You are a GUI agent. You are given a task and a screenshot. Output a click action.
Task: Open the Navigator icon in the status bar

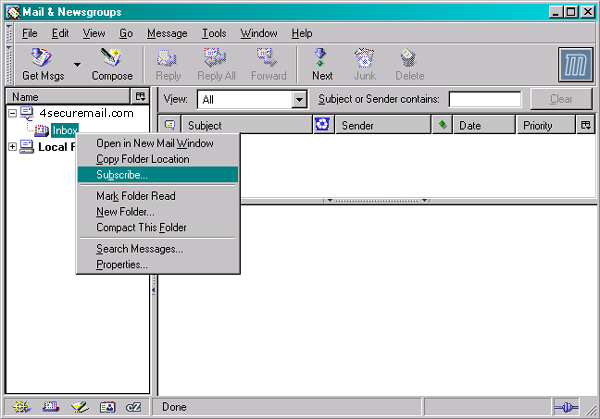coord(21,407)
